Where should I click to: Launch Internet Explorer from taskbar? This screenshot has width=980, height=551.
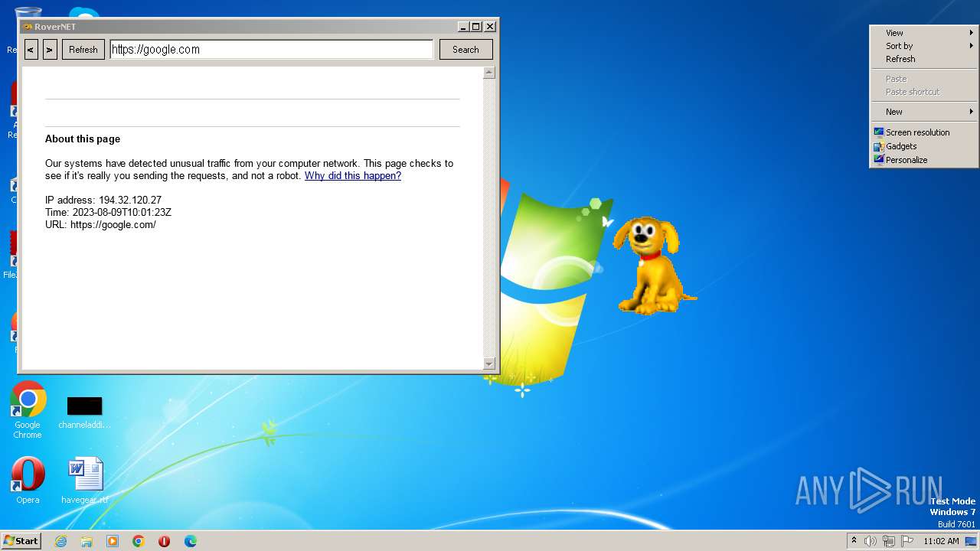click(x=60, y=541)
